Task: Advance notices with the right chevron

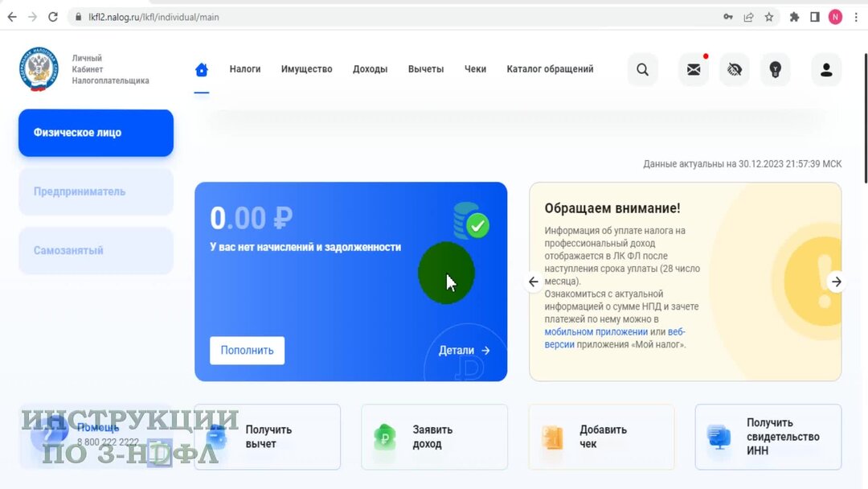Action: coord(836,281)
